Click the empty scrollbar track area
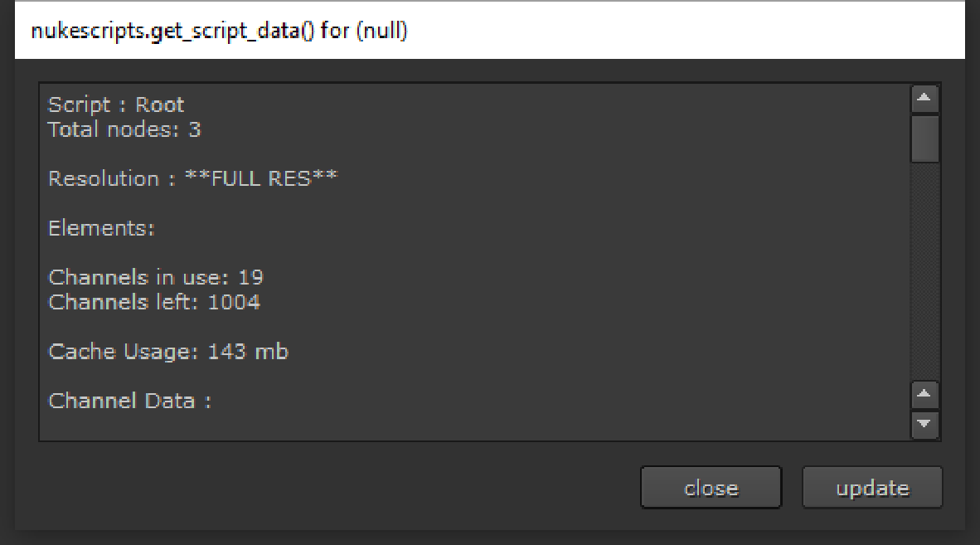 pyautogui.click(x=924, y=265)
